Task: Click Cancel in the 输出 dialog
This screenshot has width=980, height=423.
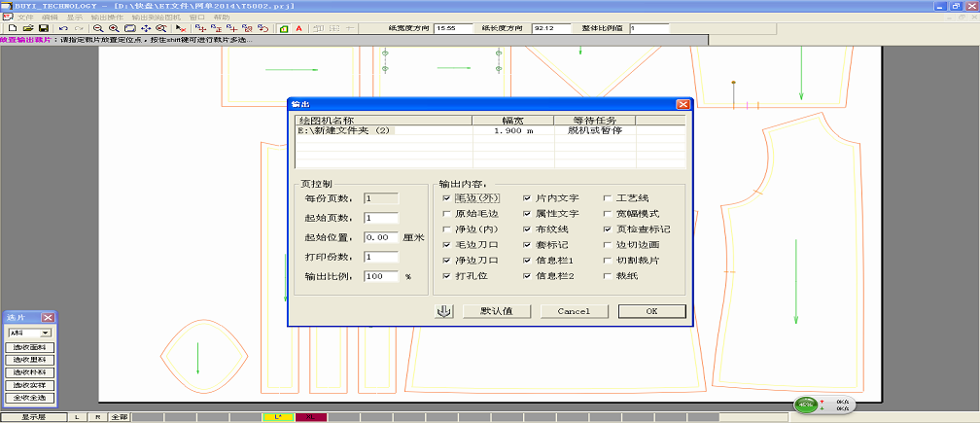Action: (x=574, y=311)
